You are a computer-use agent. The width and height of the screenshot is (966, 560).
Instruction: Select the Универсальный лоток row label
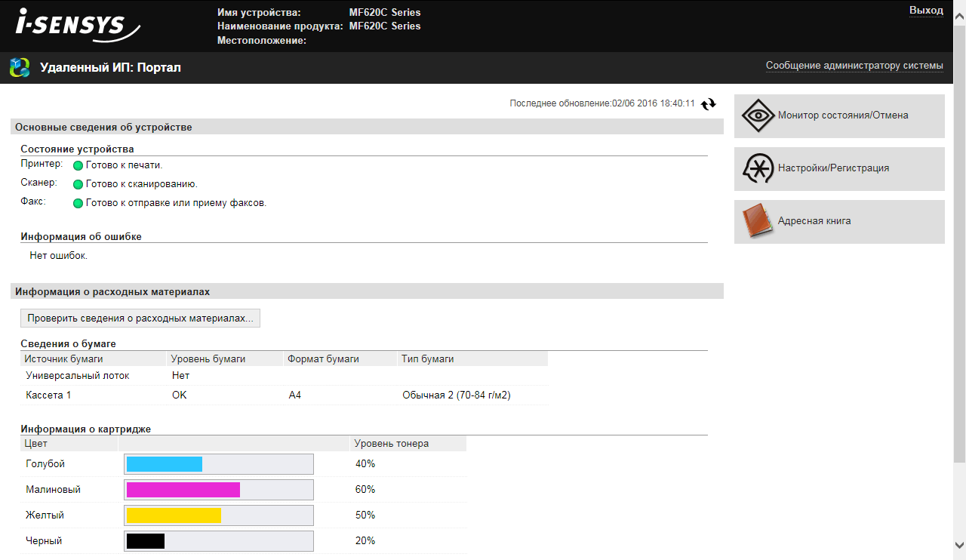pyautogui.click(x=78, y=375)
